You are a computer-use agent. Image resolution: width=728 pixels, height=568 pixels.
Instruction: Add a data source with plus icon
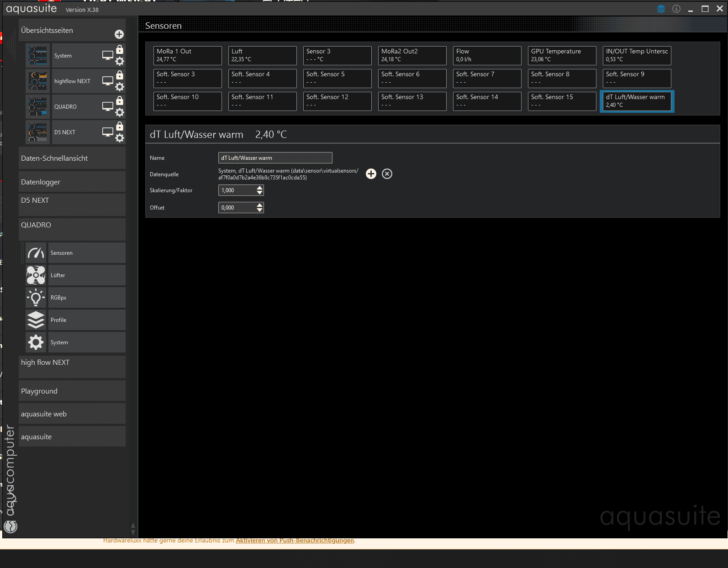point(371,174)
